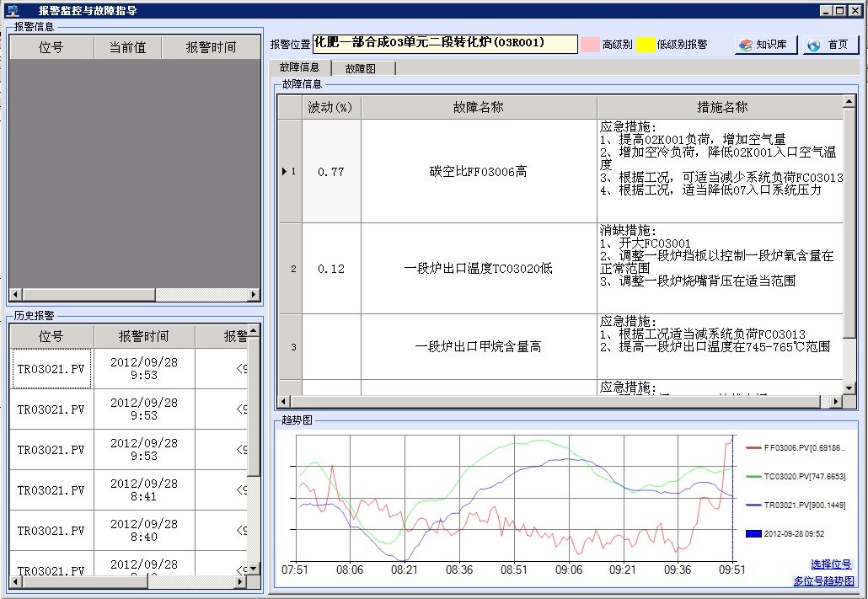This screenshot has width=868, height=599.
Task: Click the blue TR03021.PV legend line
Action: tap(753, 505)
